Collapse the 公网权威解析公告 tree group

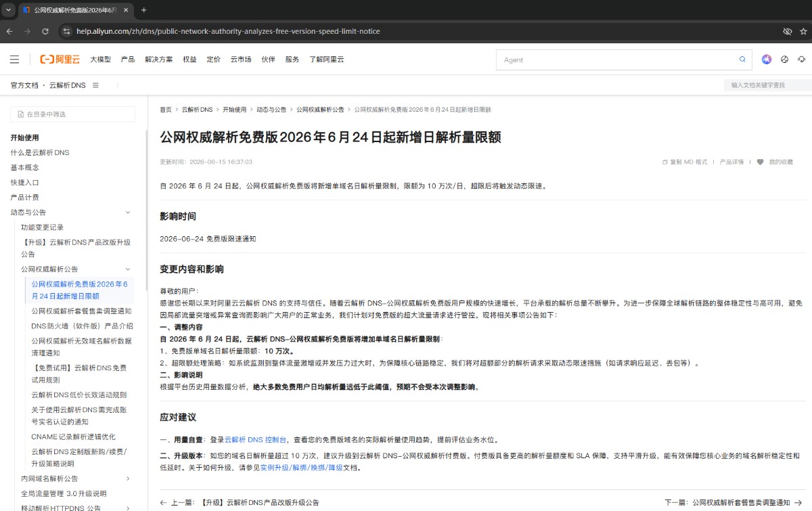click(x=128, y=269)
